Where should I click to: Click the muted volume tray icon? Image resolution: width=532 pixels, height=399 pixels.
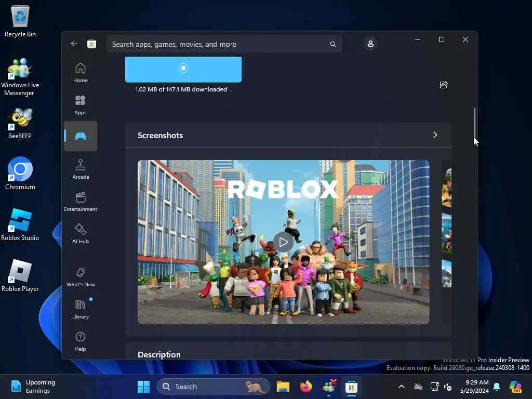448,387
